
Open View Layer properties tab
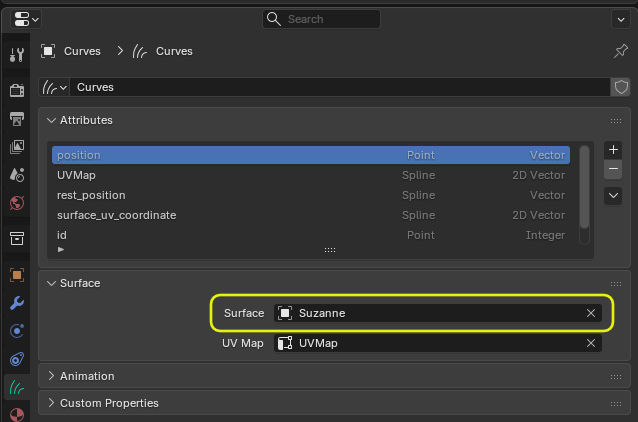pyautogui.click(x=16, y=147)
